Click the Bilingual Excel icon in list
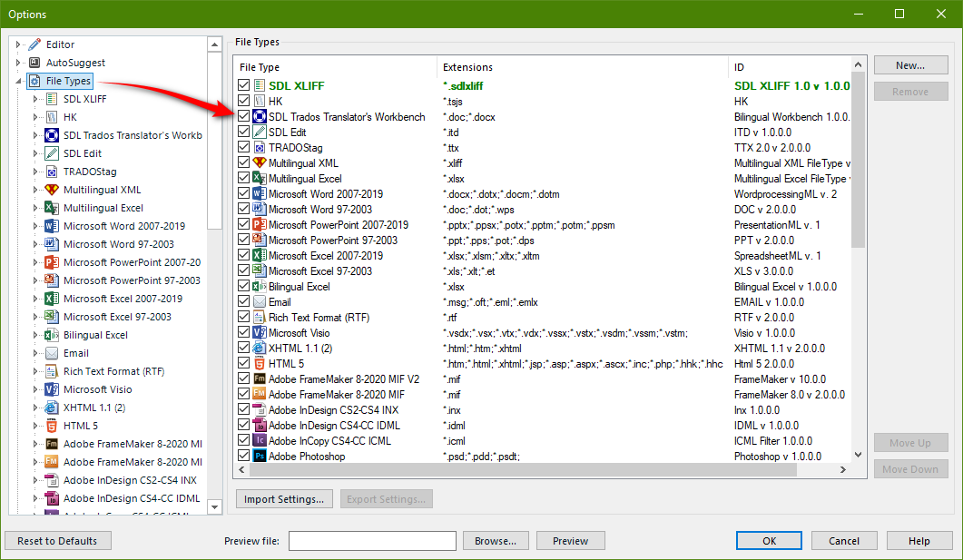 pos(260,286)
